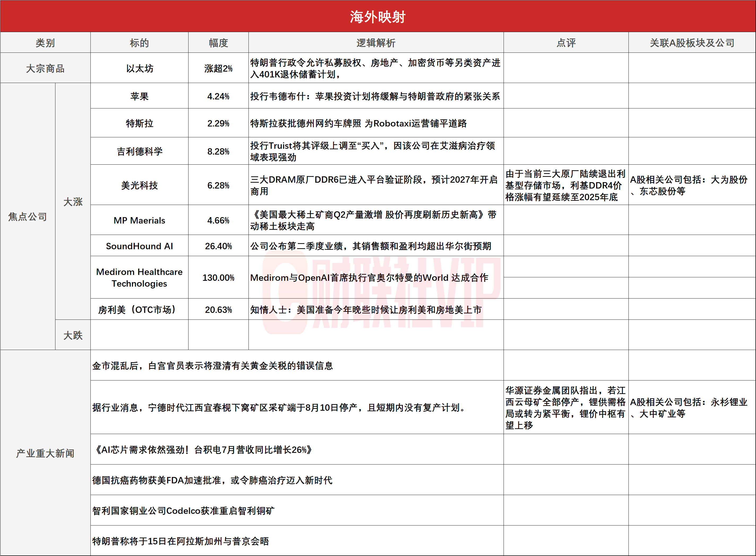Screen dimensions: 756x556
Task: Select the 三大DRAM原厂DDR6 logic text
Action: tap(374, 185)
